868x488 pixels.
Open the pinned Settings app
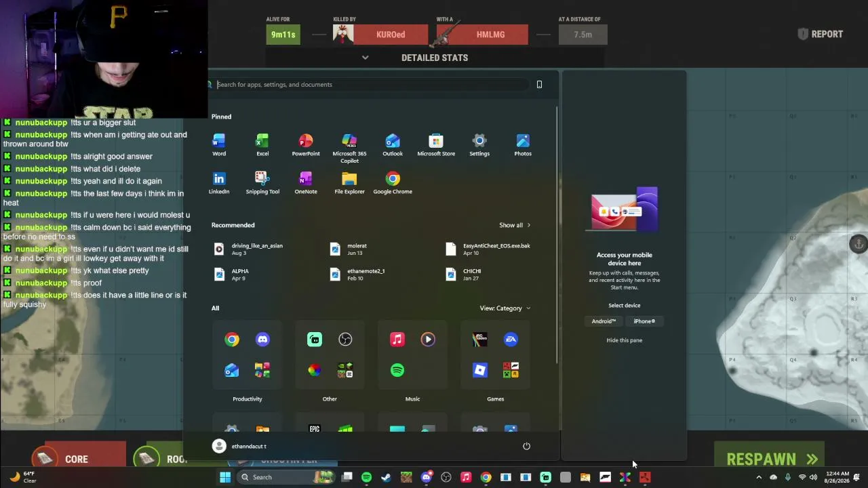click(x=479, y=144)
